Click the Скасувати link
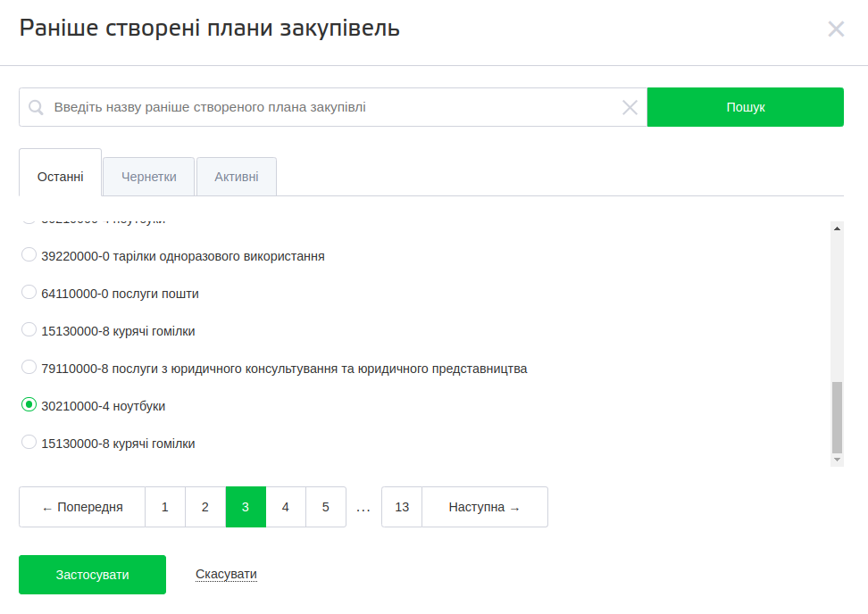The height and width of the screenshot is (614, 868). click(226, 575)
